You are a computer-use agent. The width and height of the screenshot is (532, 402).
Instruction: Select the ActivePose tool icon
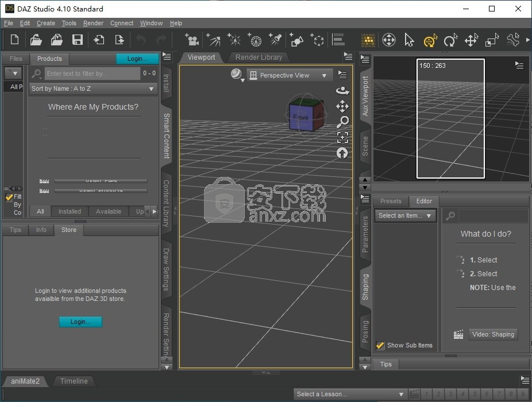[x=513, y=40]
